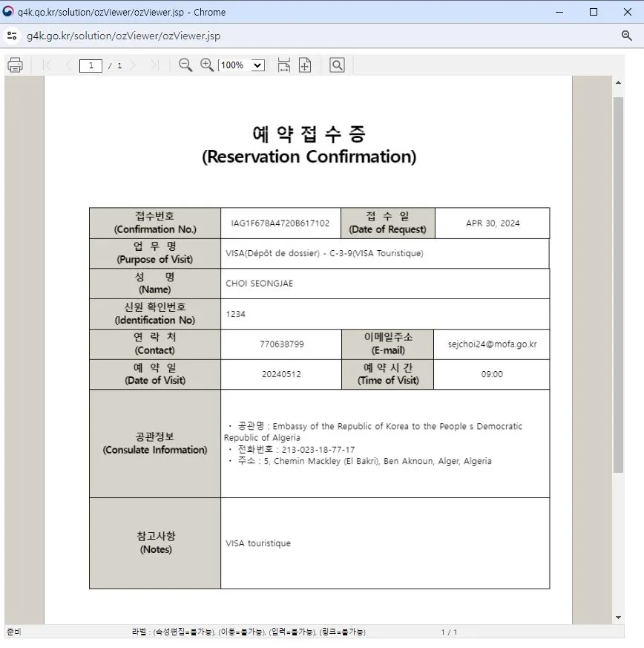Click the URL g4k.go.kr address bar
This screenshot has width=644, height=648.
click(x=123, y=36)
